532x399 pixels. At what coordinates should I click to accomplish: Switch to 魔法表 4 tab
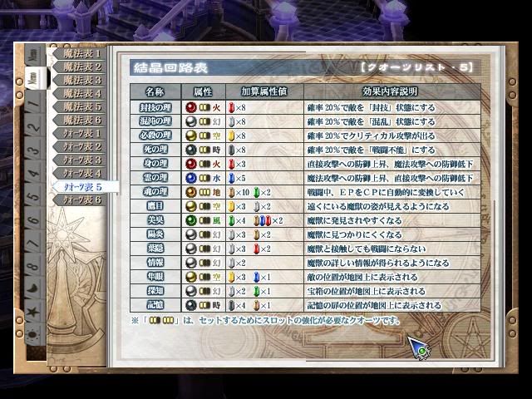click(79, 93)
